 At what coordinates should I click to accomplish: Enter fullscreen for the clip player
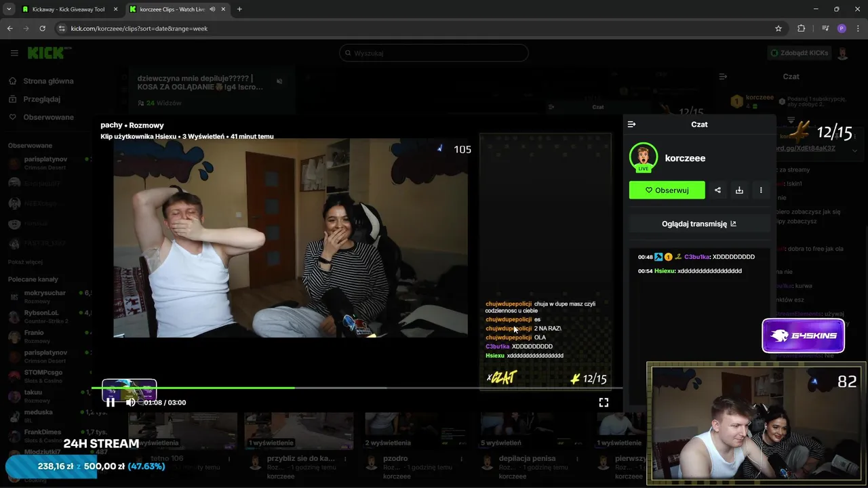point(604,402)
